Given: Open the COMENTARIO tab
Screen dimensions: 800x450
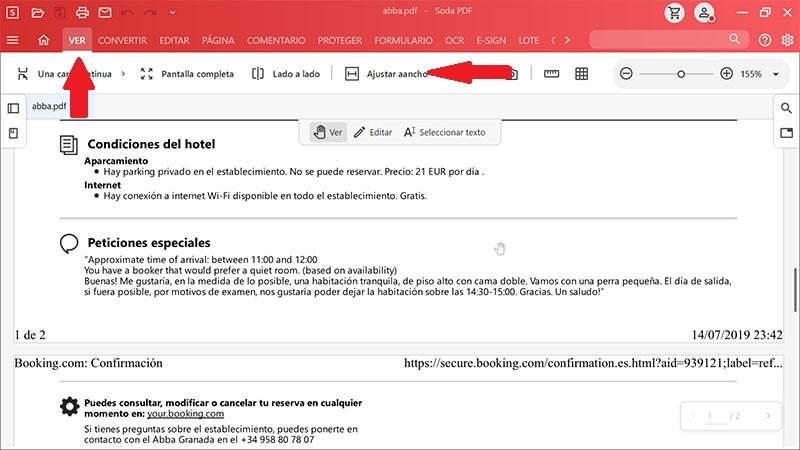Looking at the screenshot, I should pyautogui.click(x=276, y=40).
